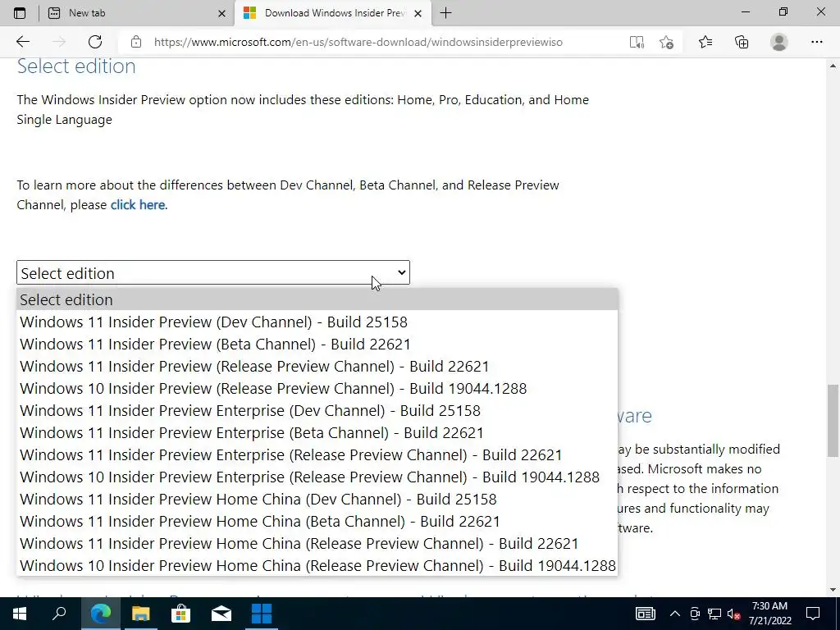Click the page scrollbar thumb
The image size is (840, 630).
click(x=833, y=421)
